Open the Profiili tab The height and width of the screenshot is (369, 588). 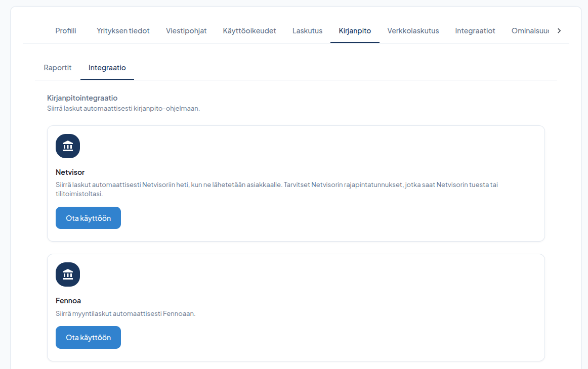click(66, 31)
